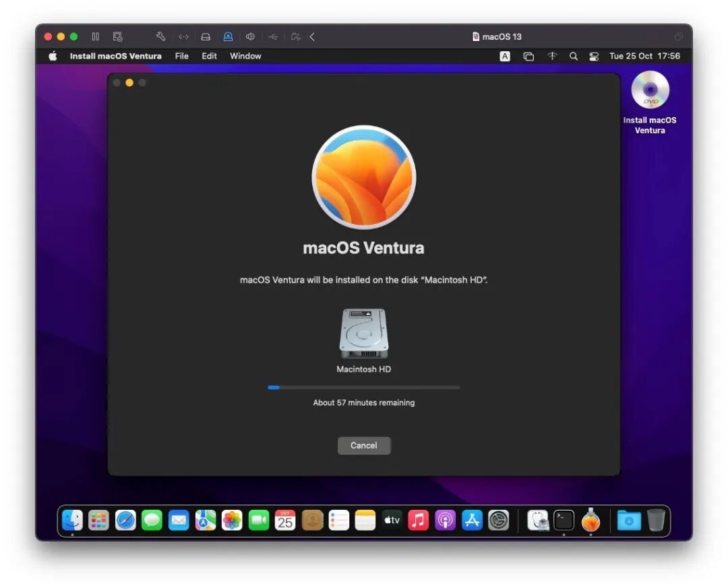728x588 pixels.
Task: Open the File menu
Action: click(181, 56)
